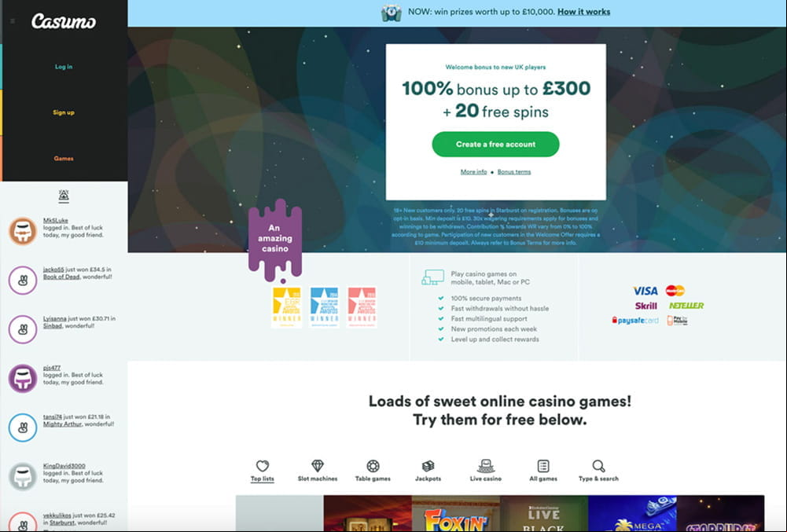Open the Log in sidebar item
The image size is (787, 532).
[x=64, y=67]
